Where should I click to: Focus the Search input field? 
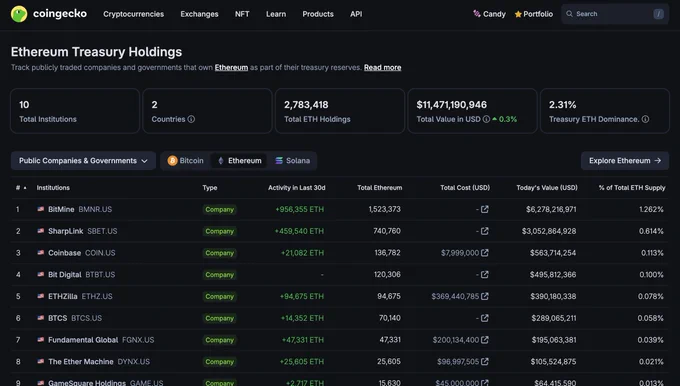coord(615,14)
